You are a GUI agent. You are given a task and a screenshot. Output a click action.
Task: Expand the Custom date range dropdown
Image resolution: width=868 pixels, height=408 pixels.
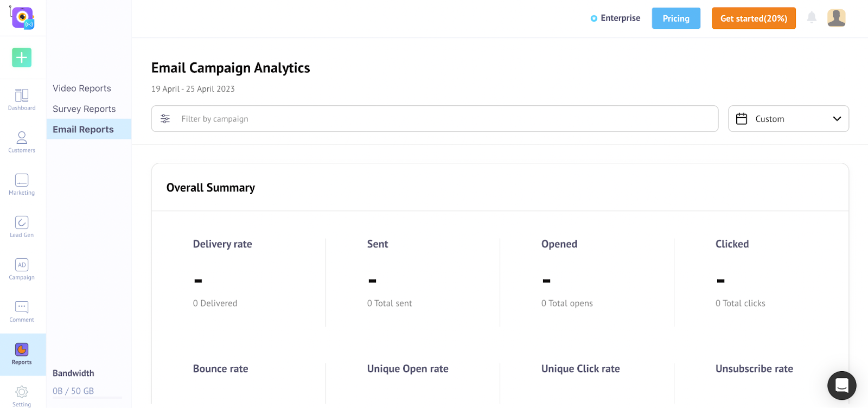[788, 119]
